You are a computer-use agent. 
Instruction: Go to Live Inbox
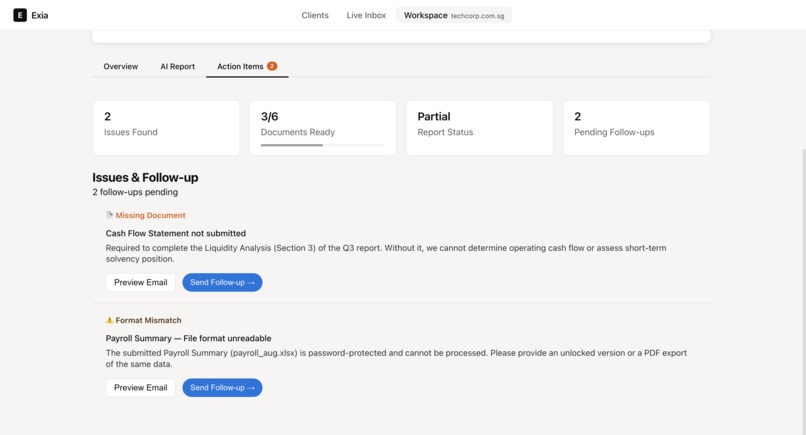[366, 15]
